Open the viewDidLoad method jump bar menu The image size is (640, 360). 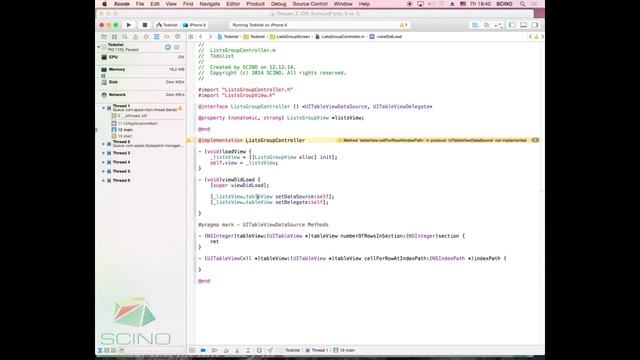click(386, 37)
